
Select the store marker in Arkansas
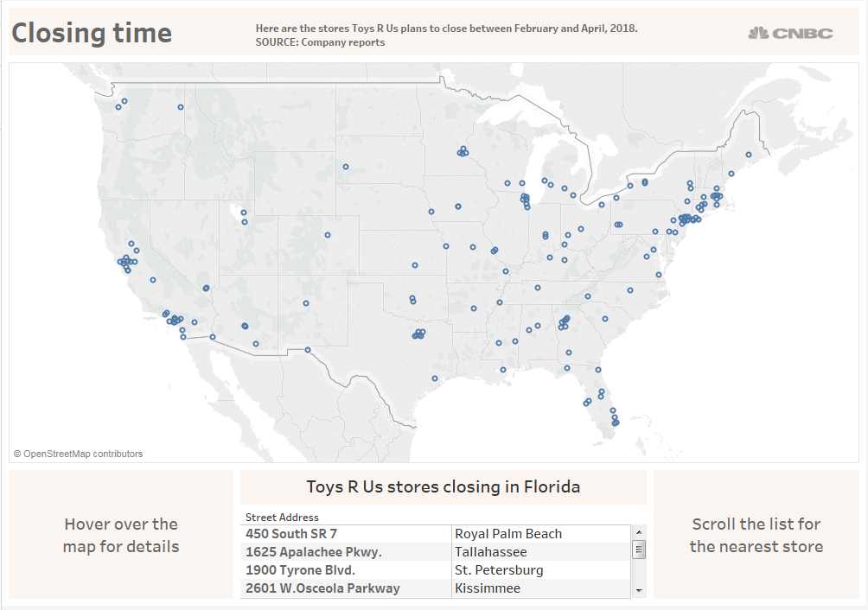click(474, 308)
